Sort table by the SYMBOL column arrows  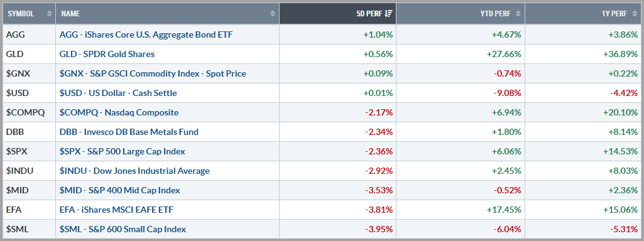49,14
